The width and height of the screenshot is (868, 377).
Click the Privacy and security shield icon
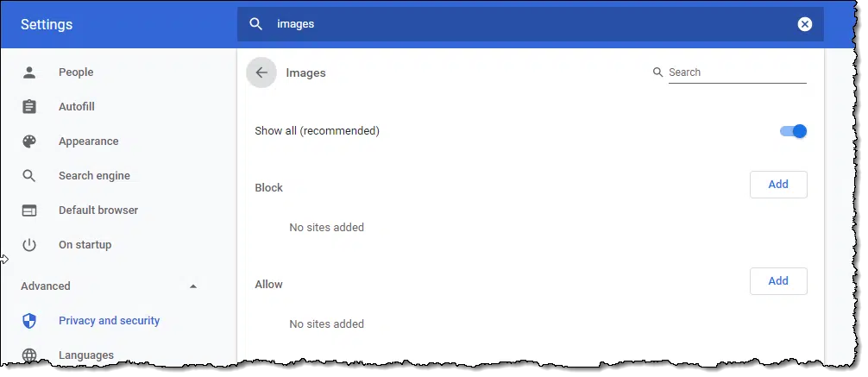pyautogui.click(x=29, y=321)
